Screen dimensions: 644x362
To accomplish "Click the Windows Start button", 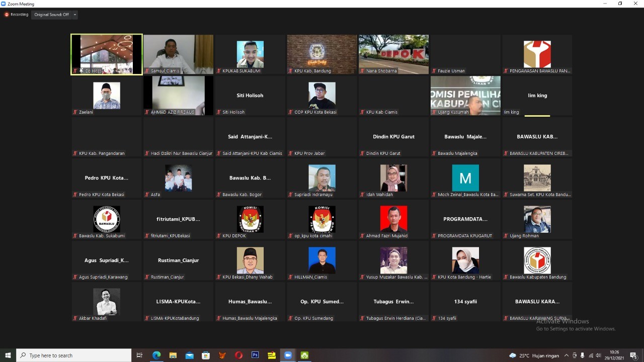I will click(8, 355).
